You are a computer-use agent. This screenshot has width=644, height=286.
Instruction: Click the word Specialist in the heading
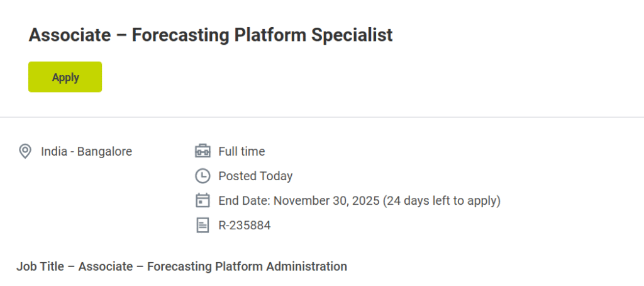(x=354, y=35)
